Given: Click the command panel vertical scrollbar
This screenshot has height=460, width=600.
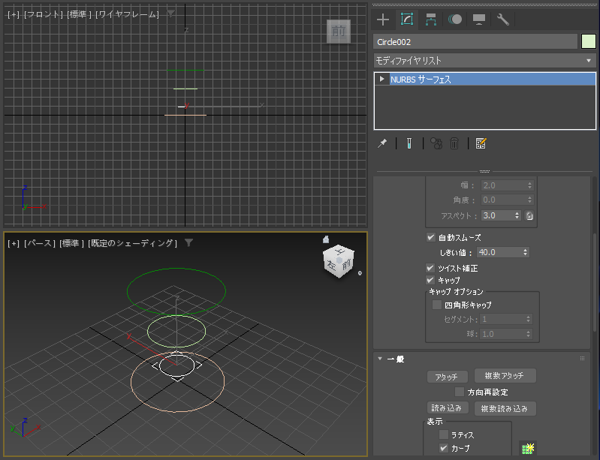Looking at the screenshot, I should pyautogui.click(x=595, y=283).
